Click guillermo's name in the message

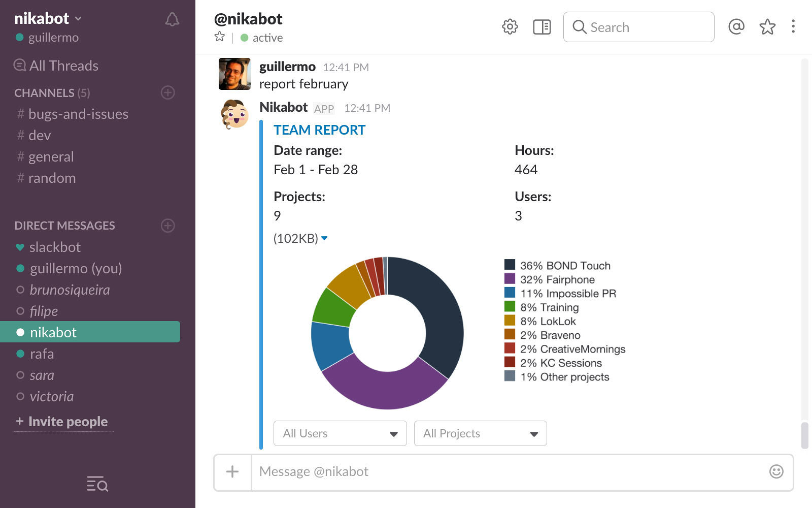287,67
